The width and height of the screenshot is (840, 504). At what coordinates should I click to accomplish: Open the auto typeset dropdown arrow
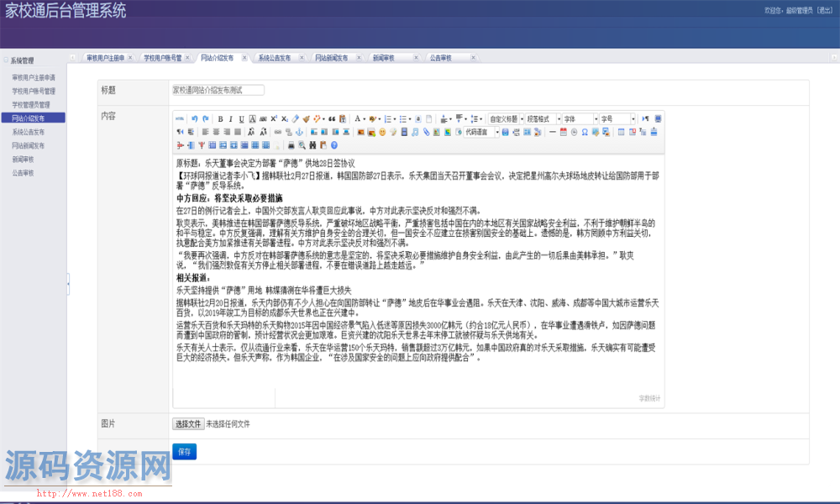pyautogui.click(x=323, y=119)
